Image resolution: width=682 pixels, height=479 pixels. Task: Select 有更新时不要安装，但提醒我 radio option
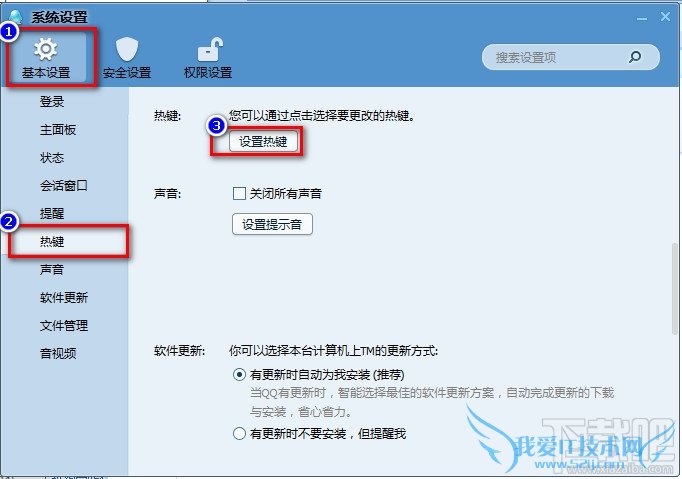pyautogui.click(x=239, y=433)
